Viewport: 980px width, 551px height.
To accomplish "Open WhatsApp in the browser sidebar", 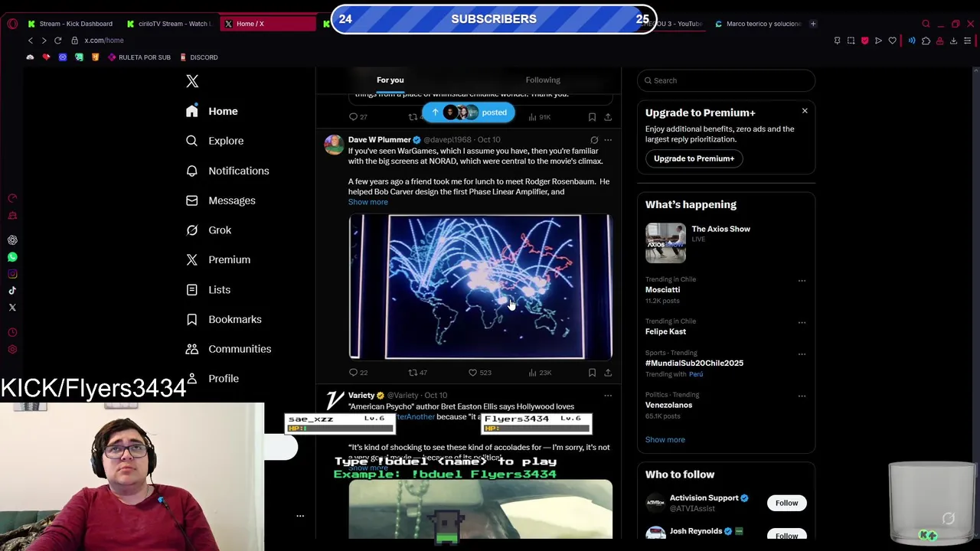I will [x=12, y=257].
